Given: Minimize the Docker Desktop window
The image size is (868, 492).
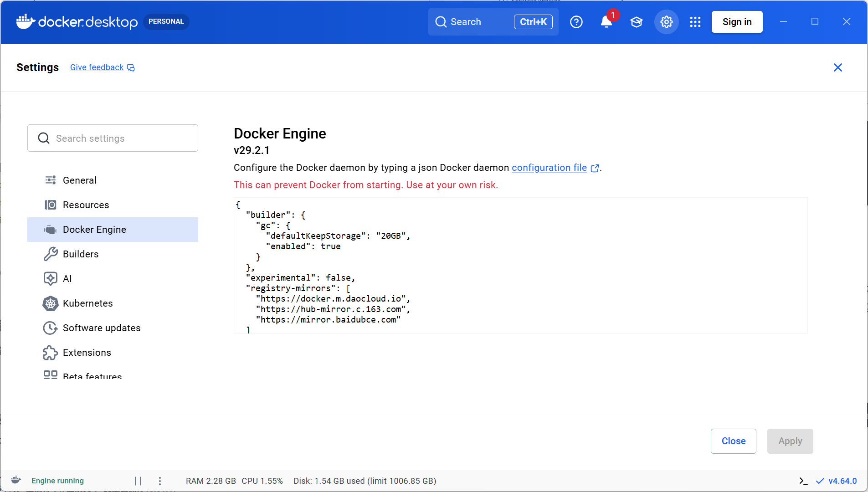Looking at the screenshot, I should (783, 21).
